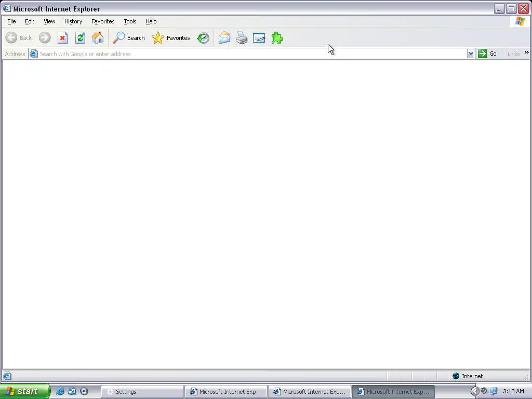The image size is (532, 399).
Task: Open the View menu
Action: [49, 21]
